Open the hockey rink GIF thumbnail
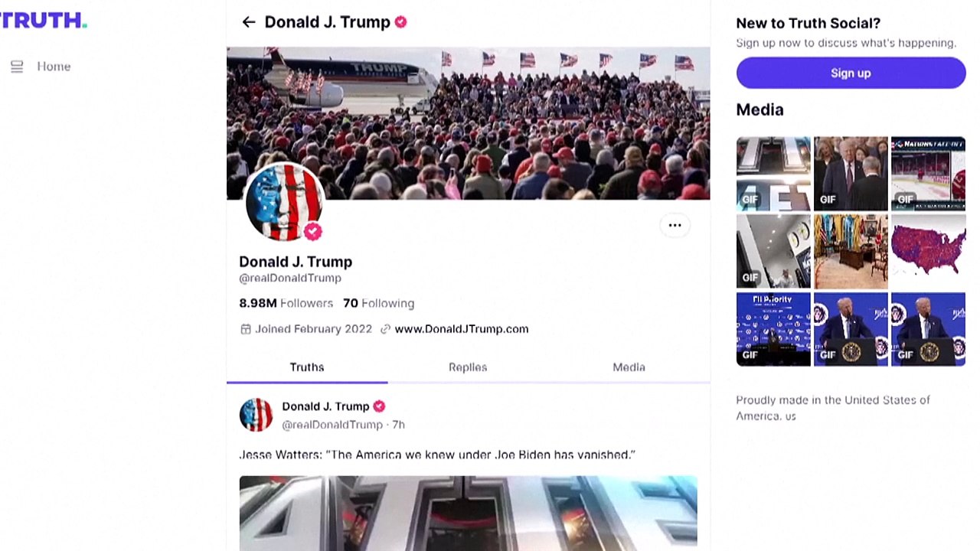 pos(928,174)
